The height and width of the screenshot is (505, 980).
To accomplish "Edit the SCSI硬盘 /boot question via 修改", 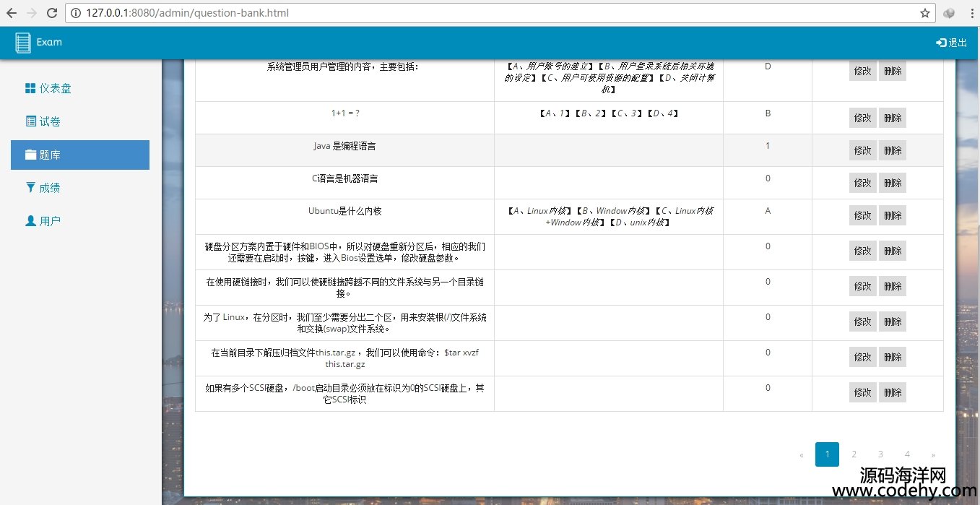I will tap(862, 392).
